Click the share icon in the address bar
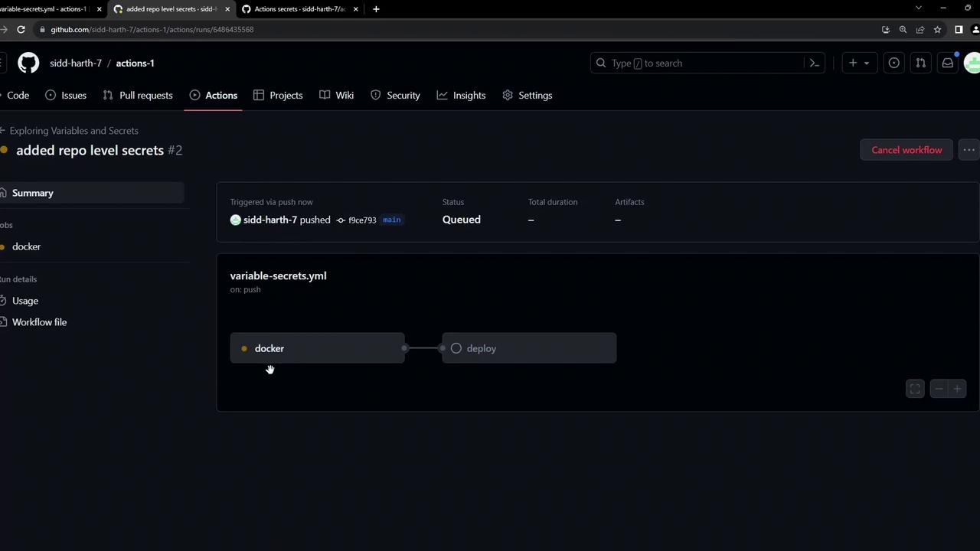 [x=920, y=29]
